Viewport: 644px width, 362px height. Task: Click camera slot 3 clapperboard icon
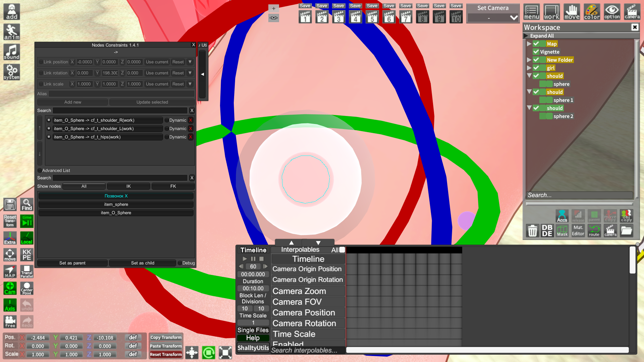click(338, 17)
